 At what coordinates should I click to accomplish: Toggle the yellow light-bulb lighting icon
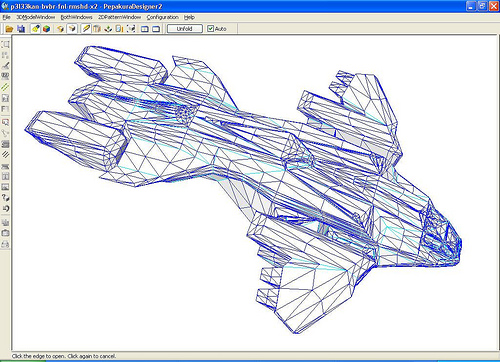[35, 29]
